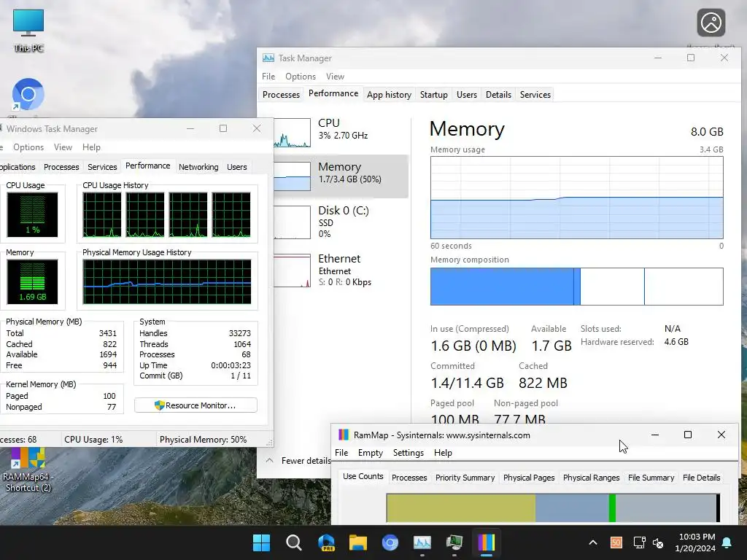Click the yellow segment of RamMap usage bar
The height and width of the screenshot is (560, 747).
click(461, 508)
